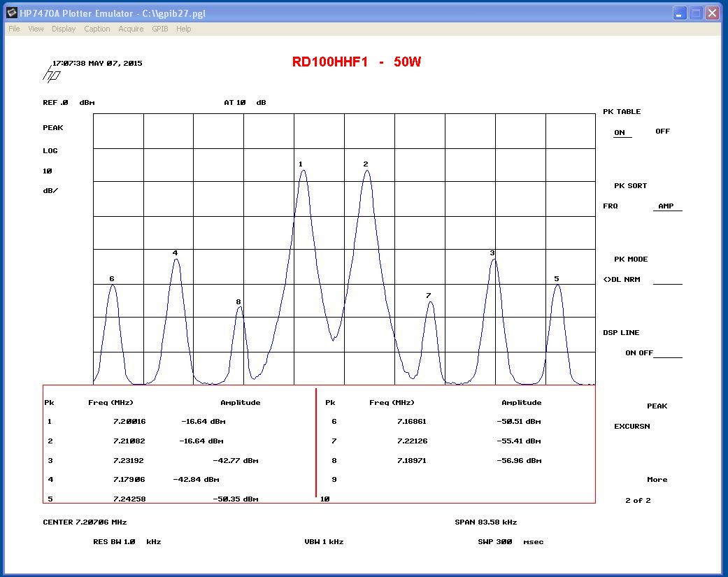Image resolution: width=728 pixels, height=577 pixels.
Task: Open the Caption menu
Action: point(97,29)
